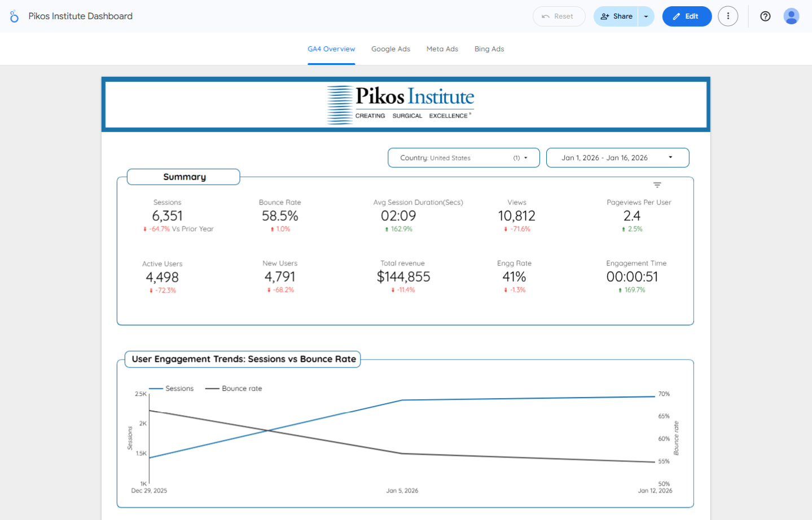Click the Jan 12, 2026 axis label
This screenshot has width=812, height=520.
pyautogui.click(x=655, y=491)
